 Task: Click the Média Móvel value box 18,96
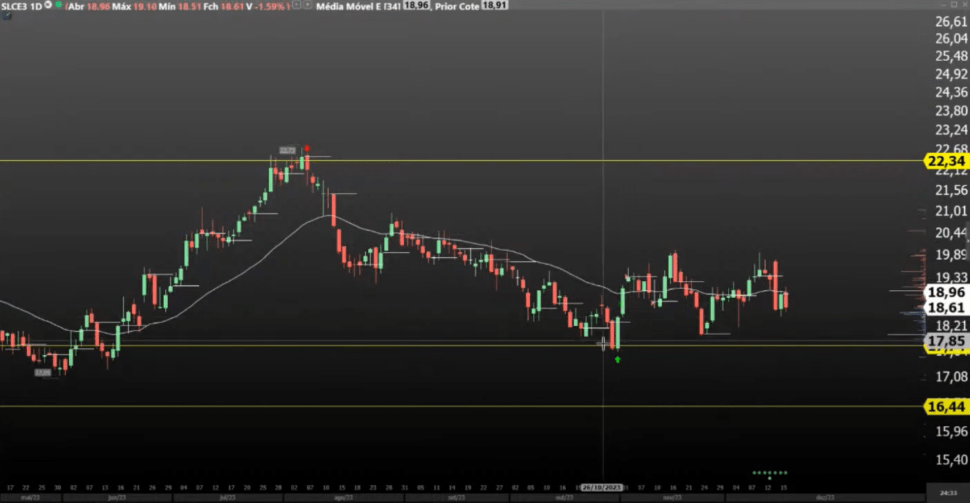coord(415,5)
